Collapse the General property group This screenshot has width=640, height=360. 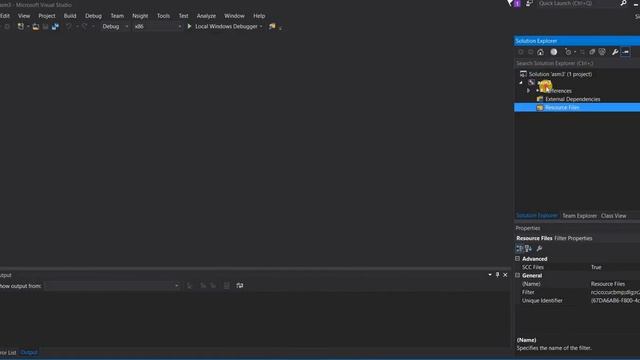pos(518,276)
